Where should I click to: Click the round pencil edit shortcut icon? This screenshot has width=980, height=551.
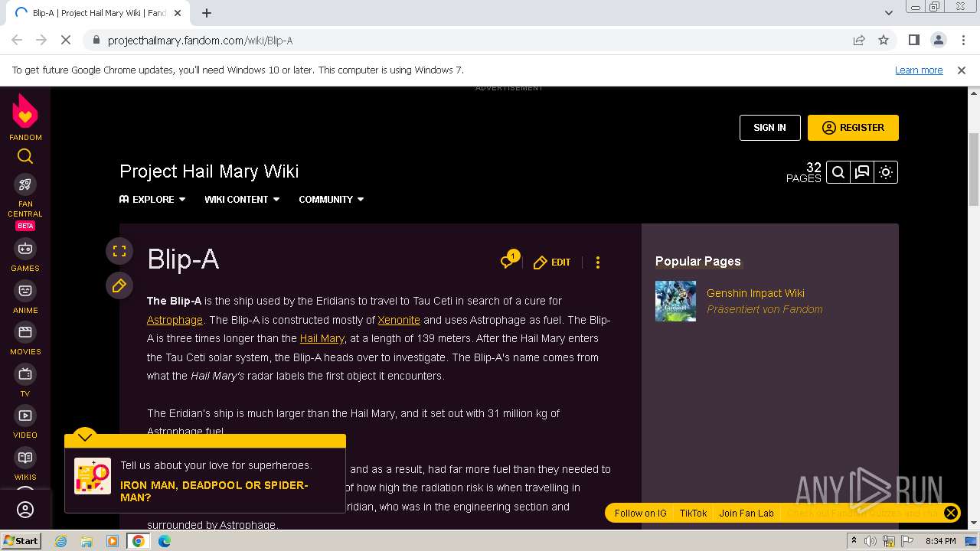[119, 285]
